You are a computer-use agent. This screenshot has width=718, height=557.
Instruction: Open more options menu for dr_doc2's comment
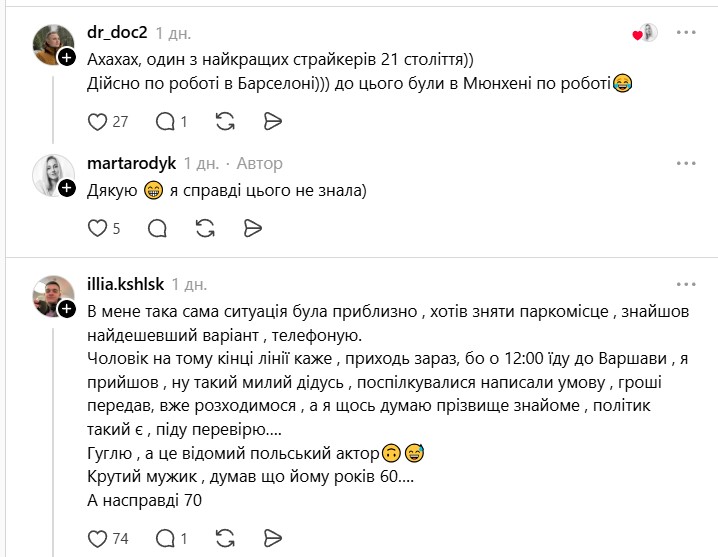pos(685,32)
